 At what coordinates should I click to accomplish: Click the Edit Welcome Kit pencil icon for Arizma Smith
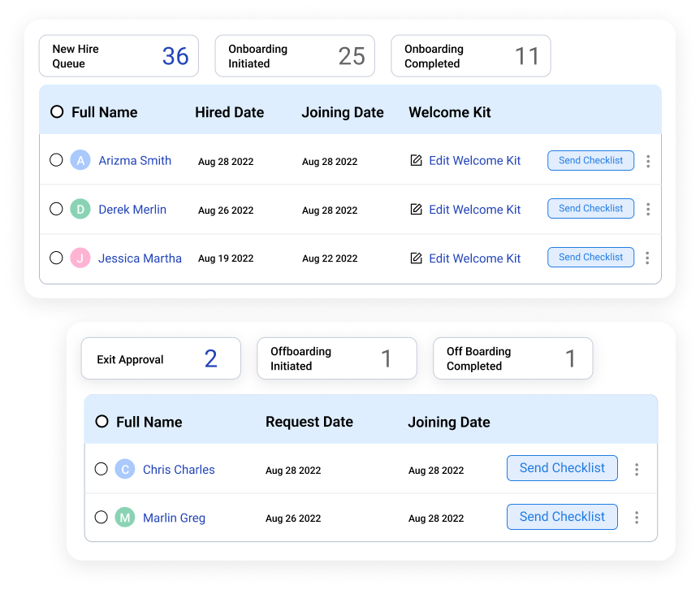(417, 160)
